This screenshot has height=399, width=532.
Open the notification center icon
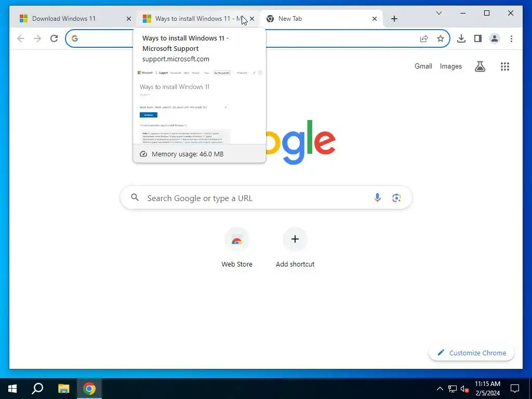click(515, 389)
